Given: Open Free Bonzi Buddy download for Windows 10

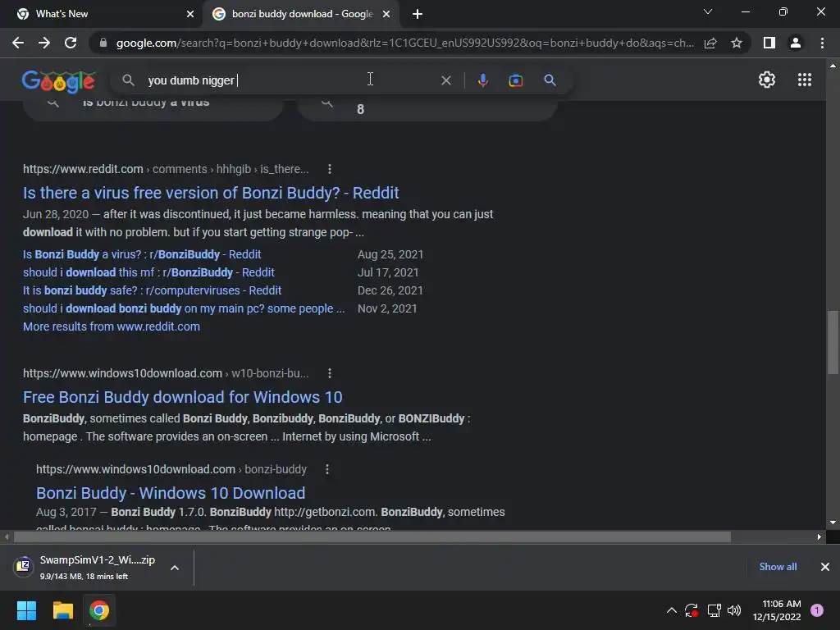Looking at the screenshot, I should click(x=183, y=398).
